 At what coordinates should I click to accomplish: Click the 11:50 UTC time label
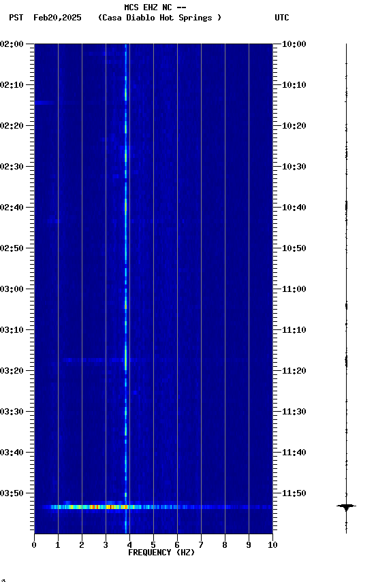[294, 493]
